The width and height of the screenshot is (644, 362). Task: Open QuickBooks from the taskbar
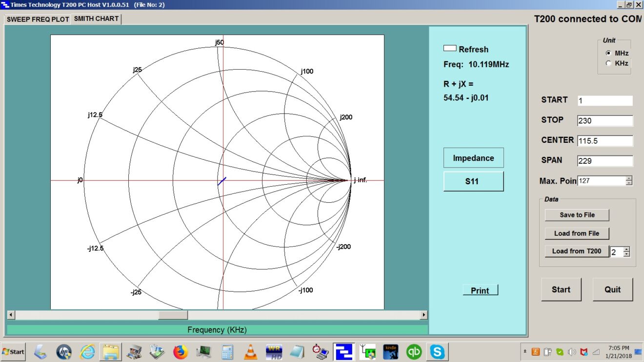[x=413, y=352]
